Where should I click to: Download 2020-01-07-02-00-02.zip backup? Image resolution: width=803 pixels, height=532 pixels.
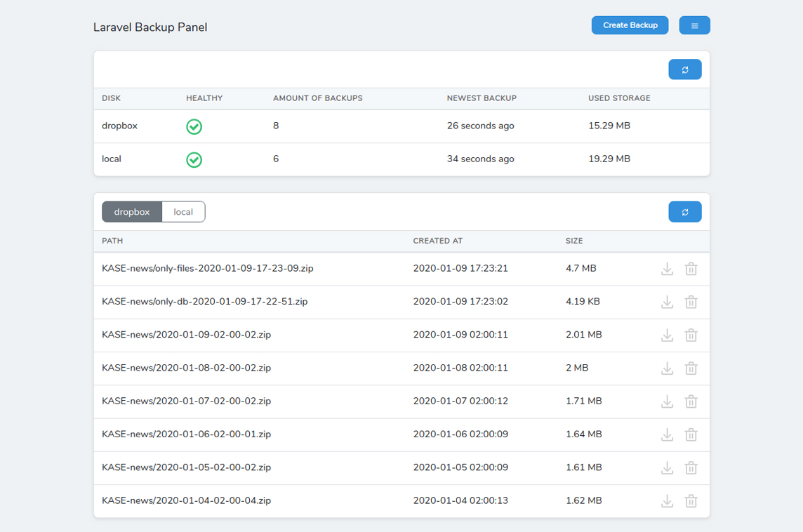coord(667,401)
